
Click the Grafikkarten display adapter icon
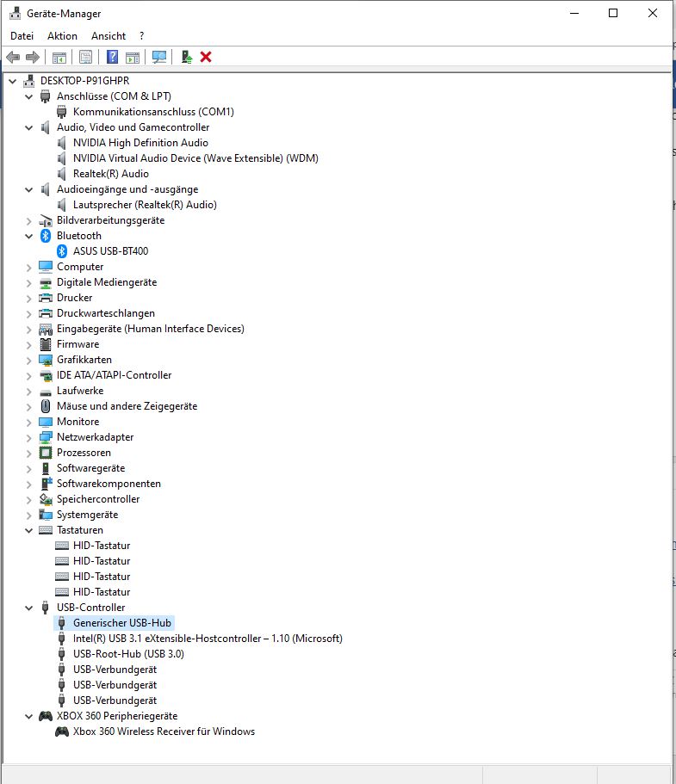click(46, 360)
